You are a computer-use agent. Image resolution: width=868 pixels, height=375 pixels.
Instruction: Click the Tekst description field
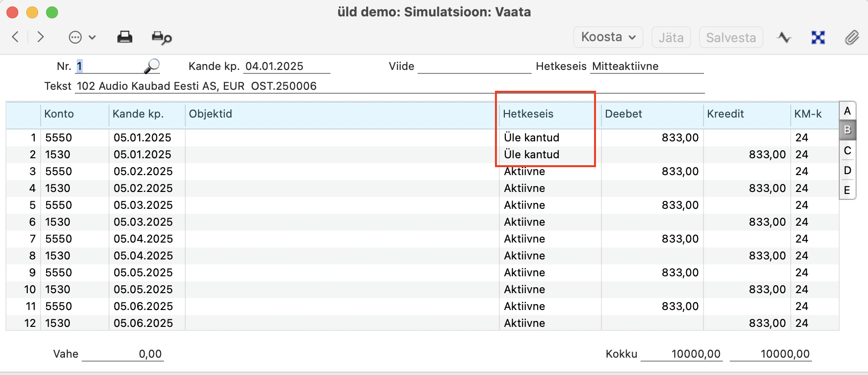coord(389,86)
